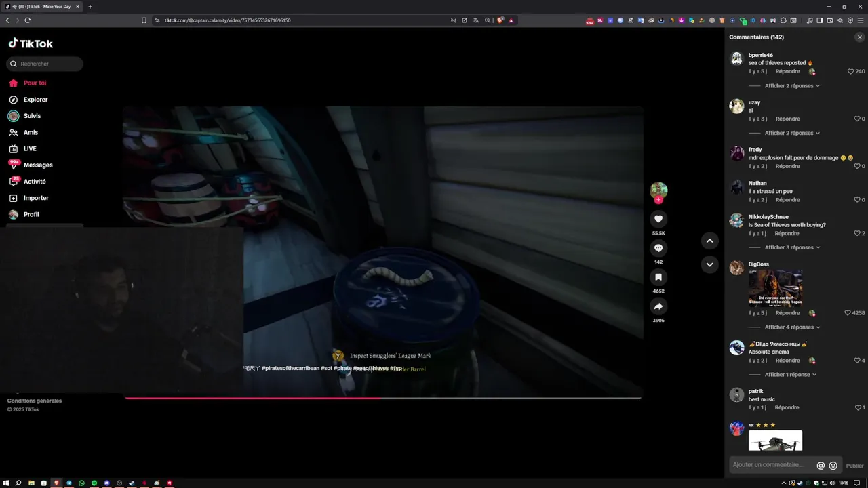Open Spotify from the taskbar

(94, 483)
